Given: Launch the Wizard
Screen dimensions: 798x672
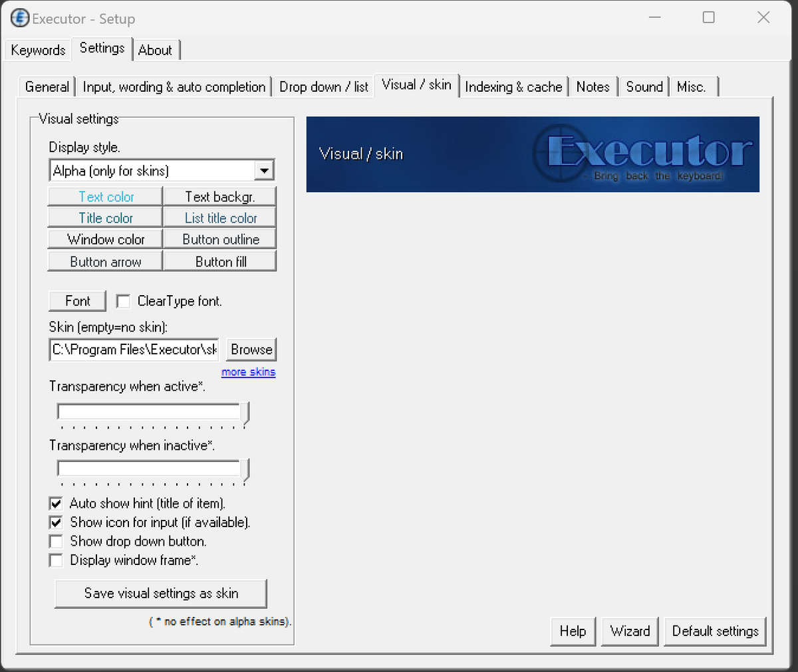Looking at the screenshot, I should coord(630,631).
